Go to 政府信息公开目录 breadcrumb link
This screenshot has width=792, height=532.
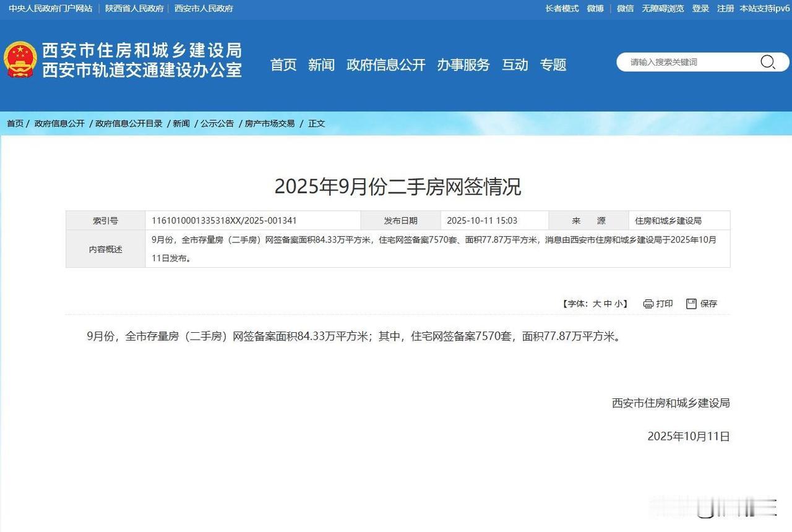(x=129, y=124)
